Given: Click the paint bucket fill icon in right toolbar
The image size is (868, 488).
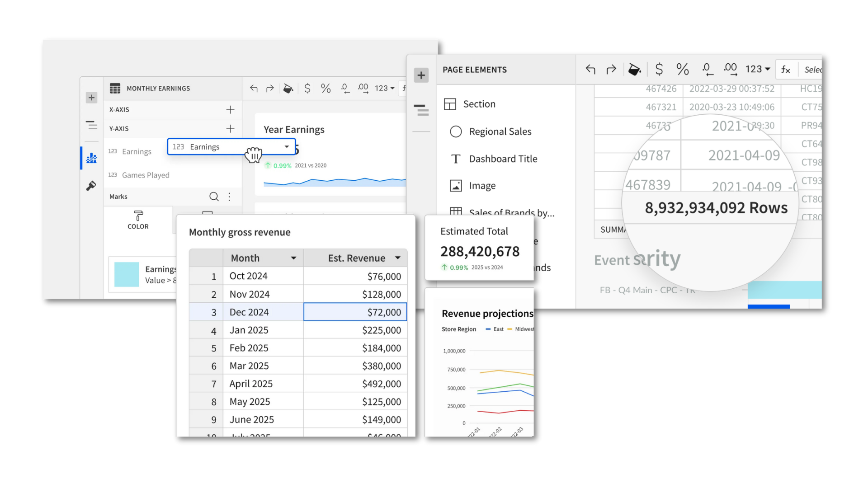Looking at the screenshot, I should (634, 70).
